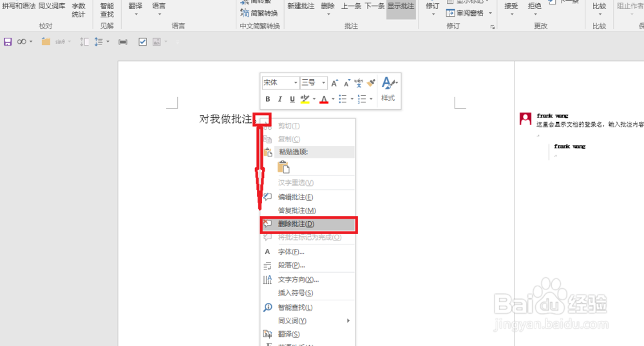
Task: Click the line spacing icon in quick toolbar
Action: pyautogui.click(x=99, y=42)
